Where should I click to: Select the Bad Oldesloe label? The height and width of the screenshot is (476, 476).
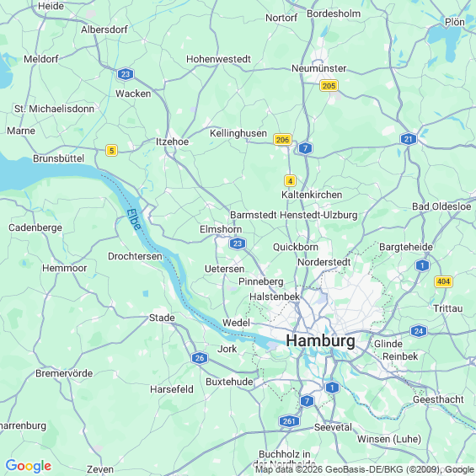coord(441,206)
